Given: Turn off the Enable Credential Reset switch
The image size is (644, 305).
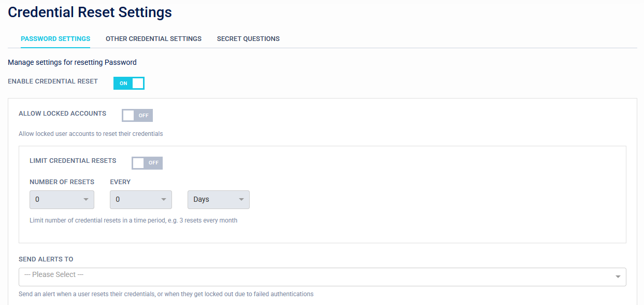Looking at the screenshot, I should tap(128, 83).
